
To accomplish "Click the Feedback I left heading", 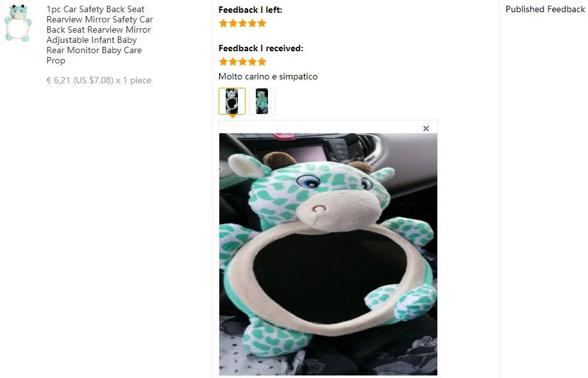I will 251,10.
